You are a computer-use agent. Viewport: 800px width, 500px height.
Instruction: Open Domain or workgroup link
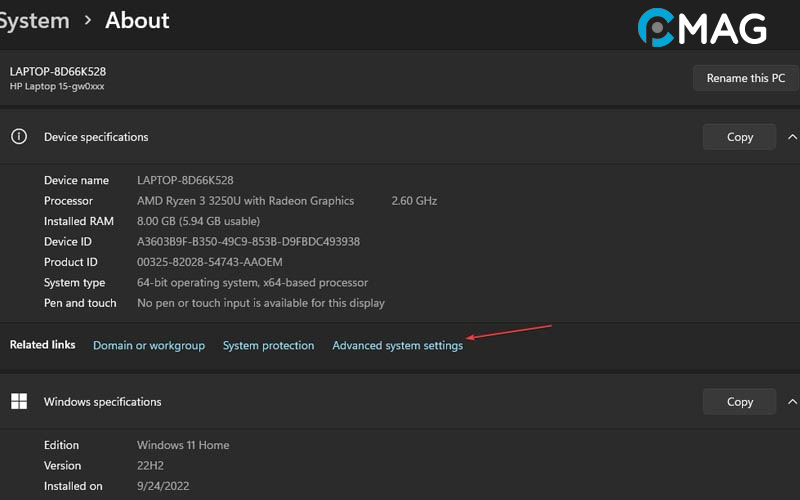click(148, 345)
